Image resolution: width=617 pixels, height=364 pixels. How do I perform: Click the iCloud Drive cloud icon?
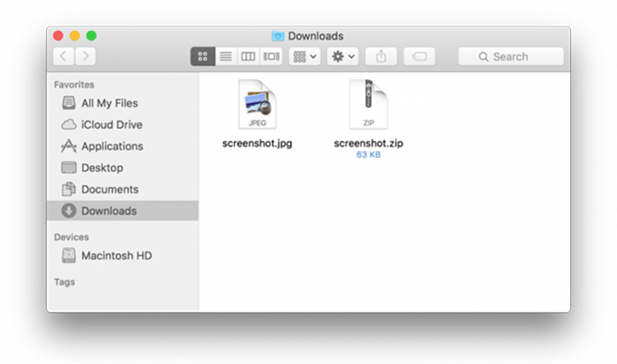(x=68, y=124)
